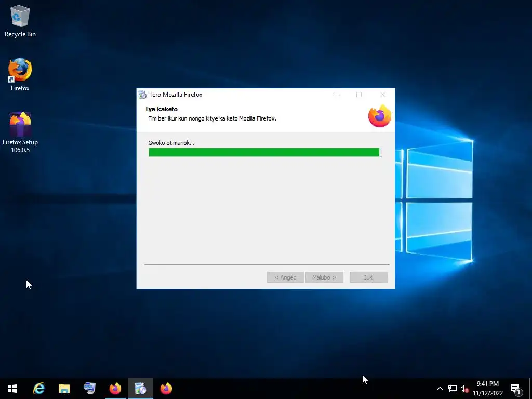
Task: Select the Firefox Setup 106.0.5 desktop icon
Action: [x=20, y=132]
